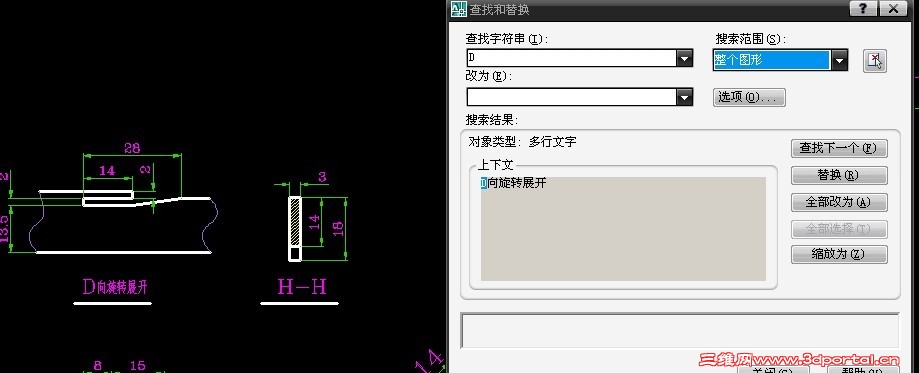Viewport: 919px width, 373px height.
Task: Click the empty 改为 replace input field
Action: pos(571,97)
